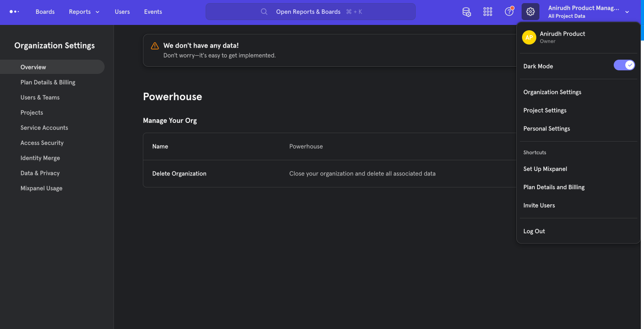Open the apps grid icon
The image size is (644, 329).
488,12
